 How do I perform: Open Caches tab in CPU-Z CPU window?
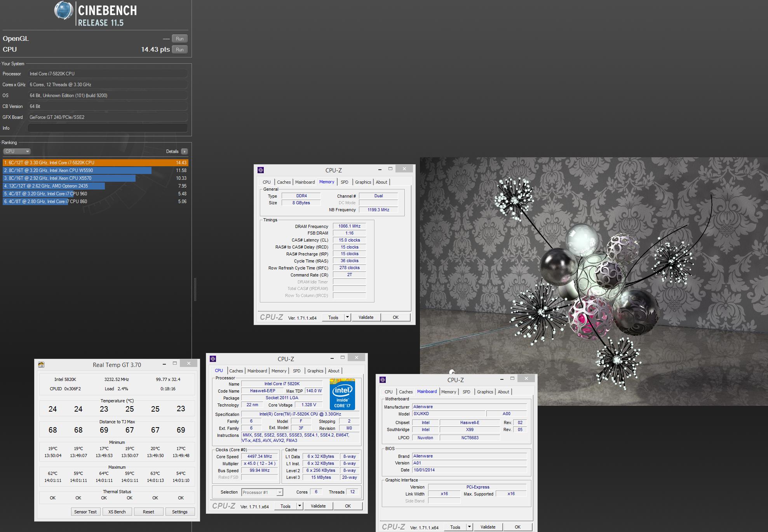click(x=236, y=371)
